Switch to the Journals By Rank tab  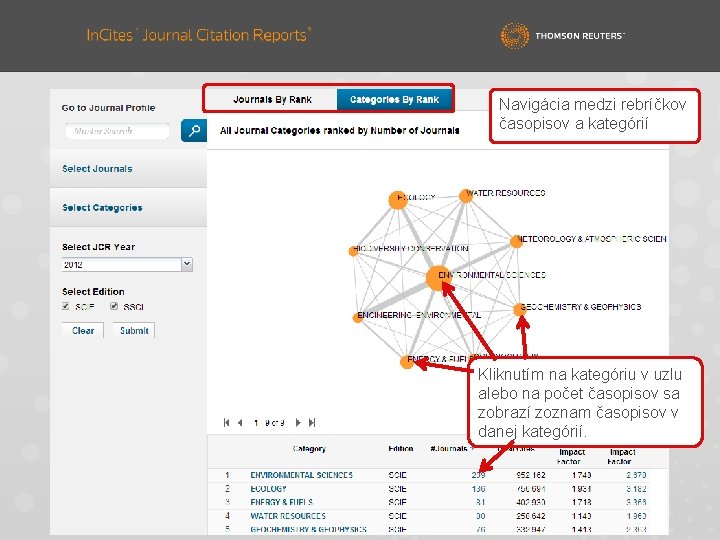click(272, 99)
